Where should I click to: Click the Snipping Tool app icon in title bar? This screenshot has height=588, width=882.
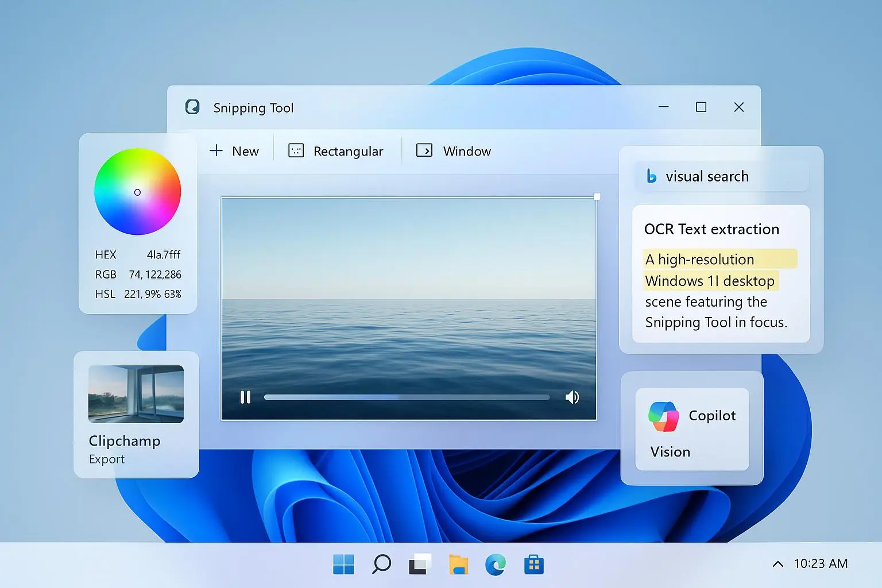(192, 107)
